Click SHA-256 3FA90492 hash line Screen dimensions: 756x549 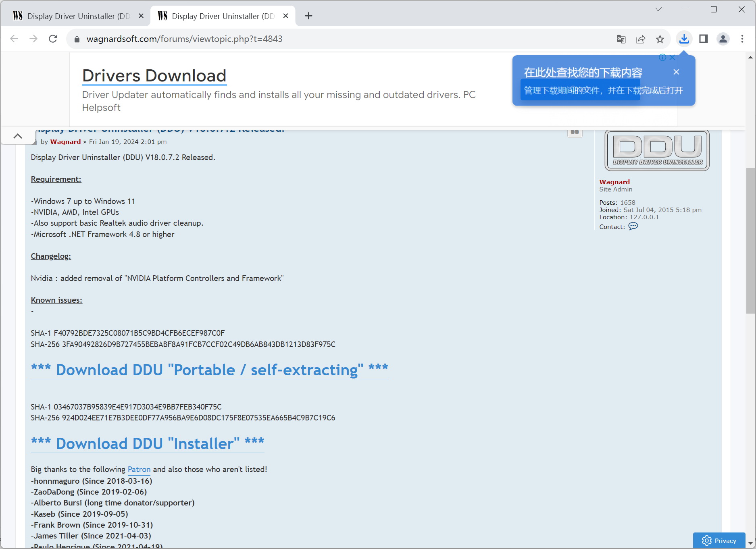183,344
